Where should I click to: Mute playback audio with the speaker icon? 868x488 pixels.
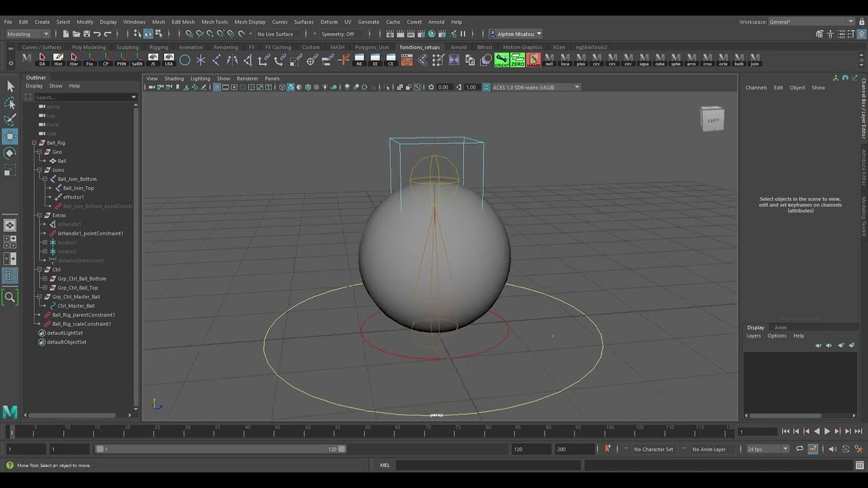(x=833, y=448)
